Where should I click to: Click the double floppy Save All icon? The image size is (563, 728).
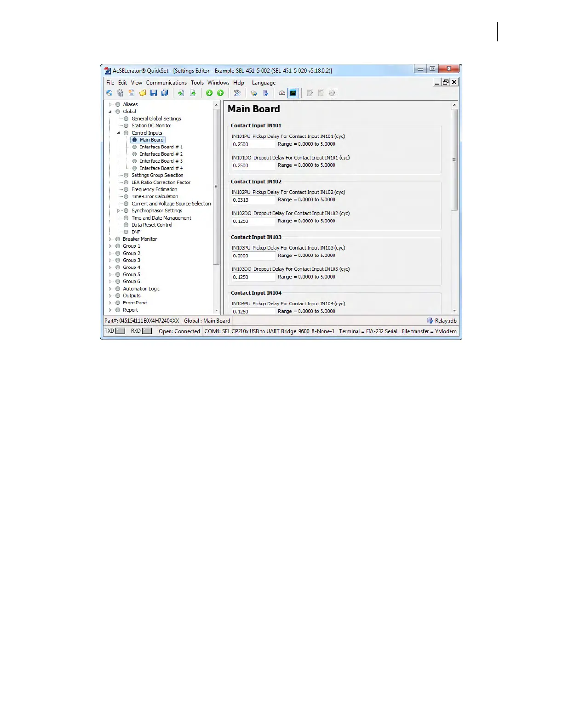click(165, 93)
